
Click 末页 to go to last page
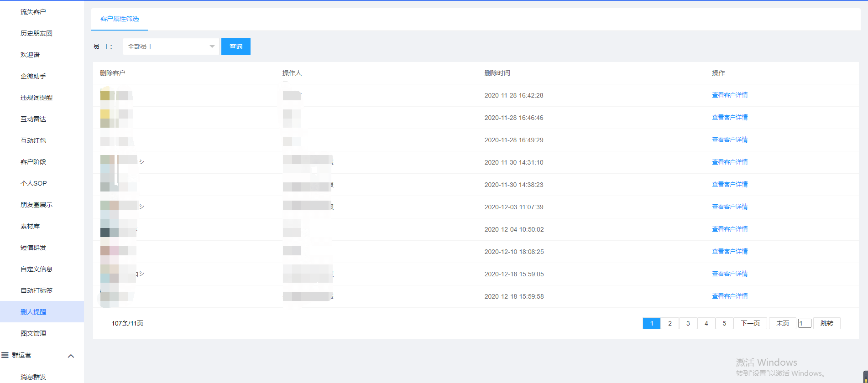(782, 323)
